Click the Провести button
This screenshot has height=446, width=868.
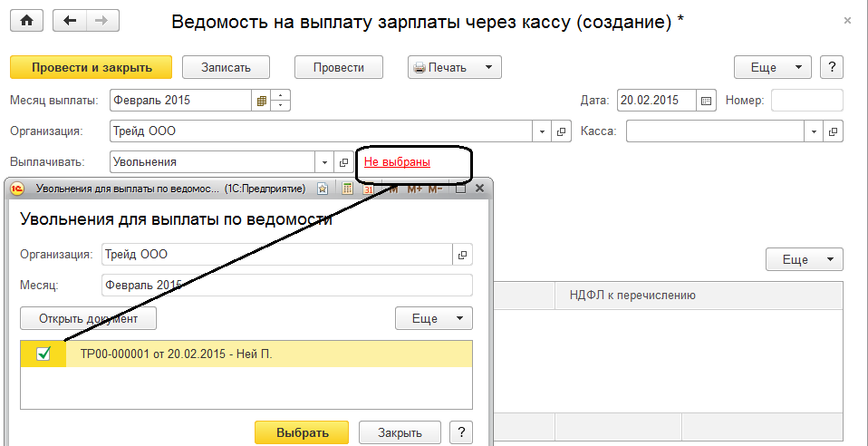click(x=339, y=68)
